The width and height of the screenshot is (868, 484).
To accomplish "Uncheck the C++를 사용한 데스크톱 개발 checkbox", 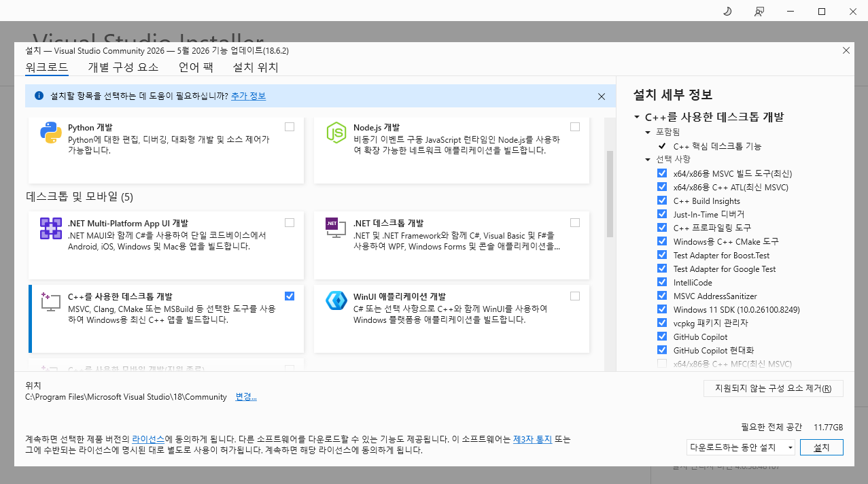I will [290, 296].
